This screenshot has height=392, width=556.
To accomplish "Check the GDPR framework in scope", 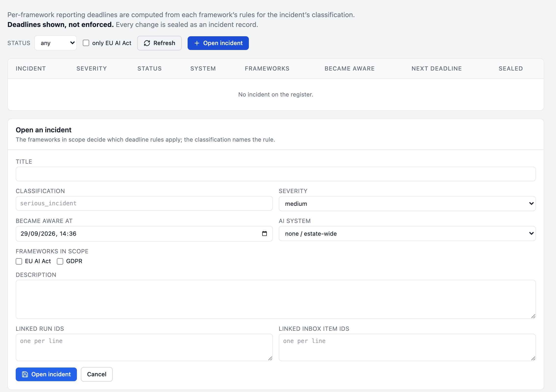I will point(60,261).
